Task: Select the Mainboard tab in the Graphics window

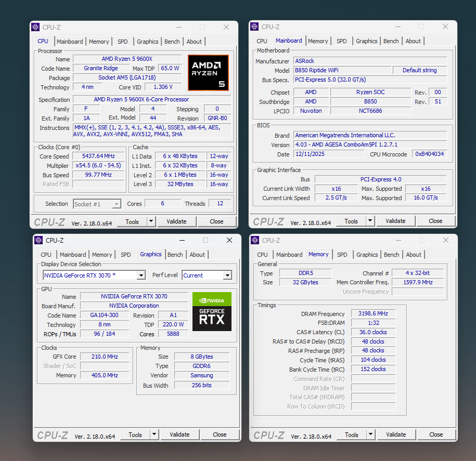Action: 73,255
